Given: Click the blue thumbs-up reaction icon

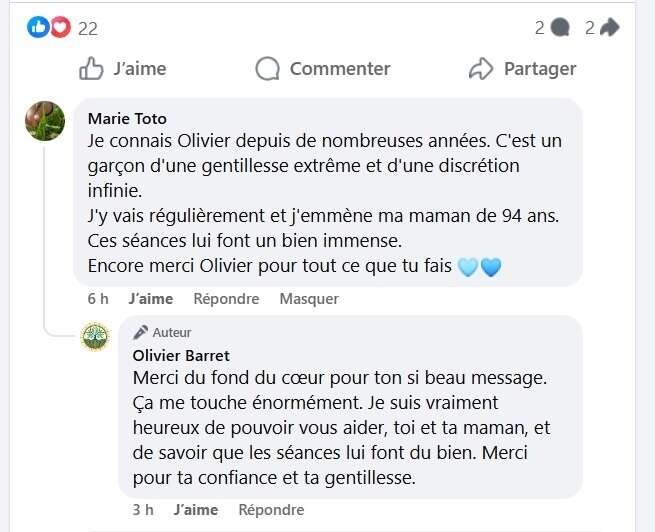Looking at the screenshot, I should point(39,28).
